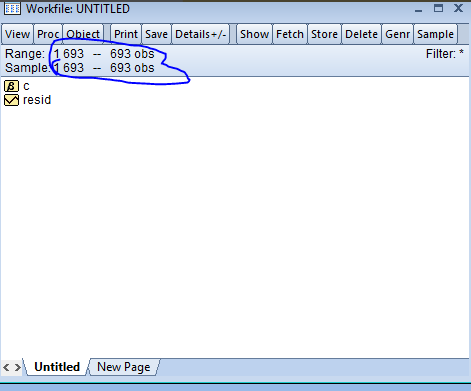Click the left page-scroll arrow
This screenshot has width=471, height=391.
[x=6, y=368]
